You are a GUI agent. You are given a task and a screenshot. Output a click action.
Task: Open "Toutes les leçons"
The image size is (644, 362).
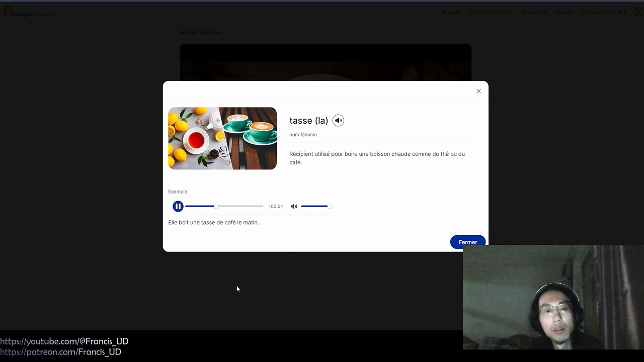pos(490,12)
